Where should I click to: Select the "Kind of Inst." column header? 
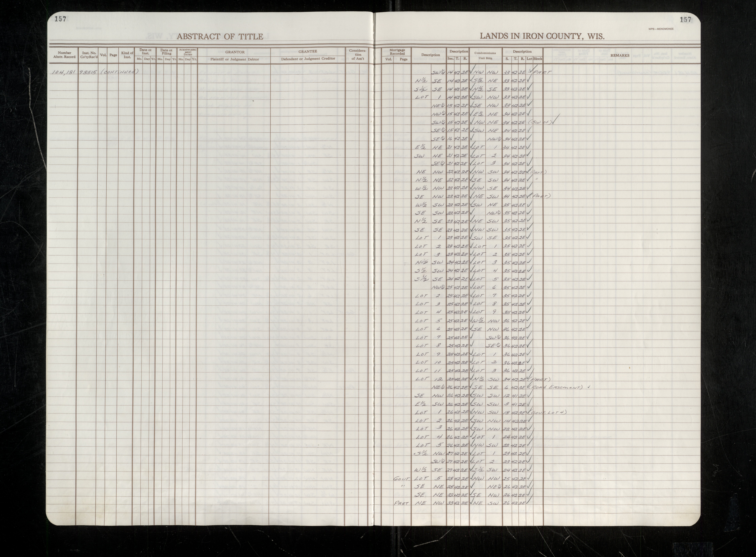click(x=127, y=55)
